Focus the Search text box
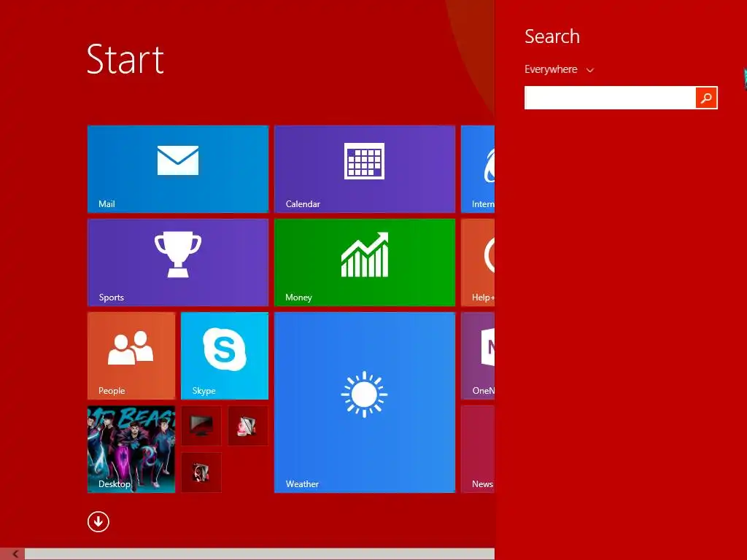747x560 pixels. (x=610, y=98)
